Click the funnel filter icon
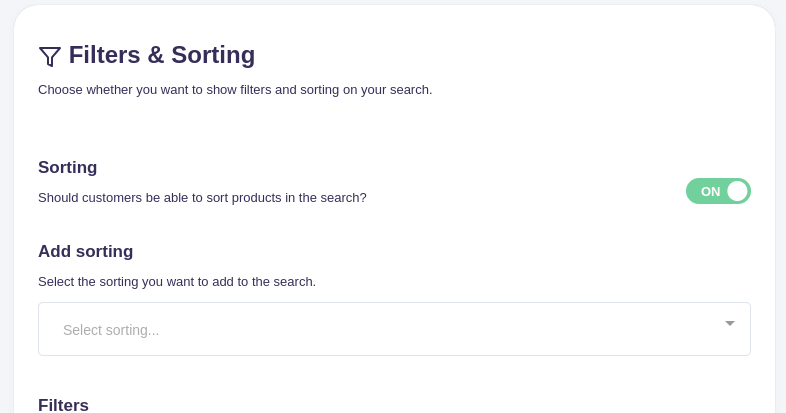 [x=50, y=56]
